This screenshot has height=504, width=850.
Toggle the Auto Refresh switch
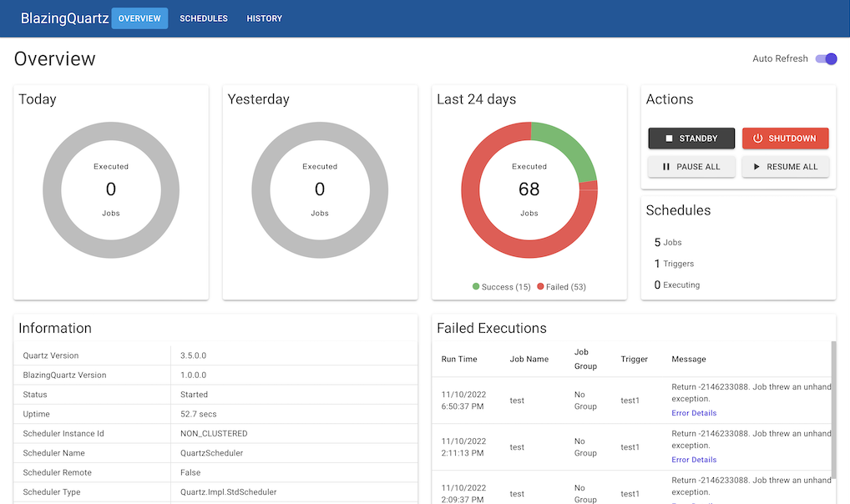point(826,58)
